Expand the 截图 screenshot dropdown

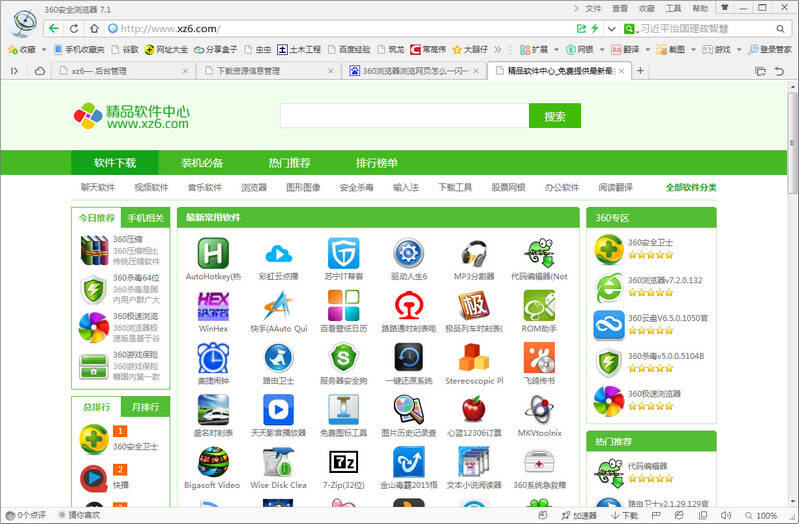pos(693,49)
